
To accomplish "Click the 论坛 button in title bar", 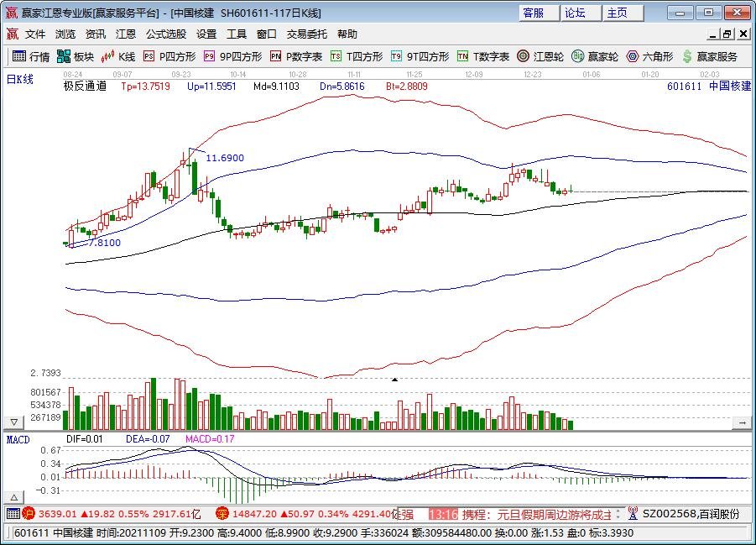I will click(581, 13).
